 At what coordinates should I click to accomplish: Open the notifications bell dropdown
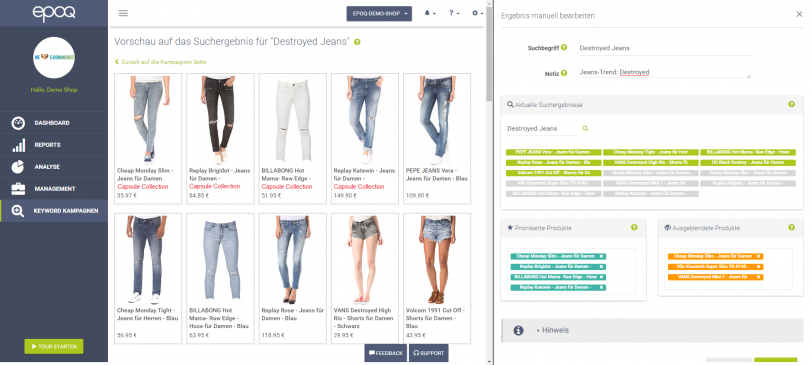coord(430,13)
